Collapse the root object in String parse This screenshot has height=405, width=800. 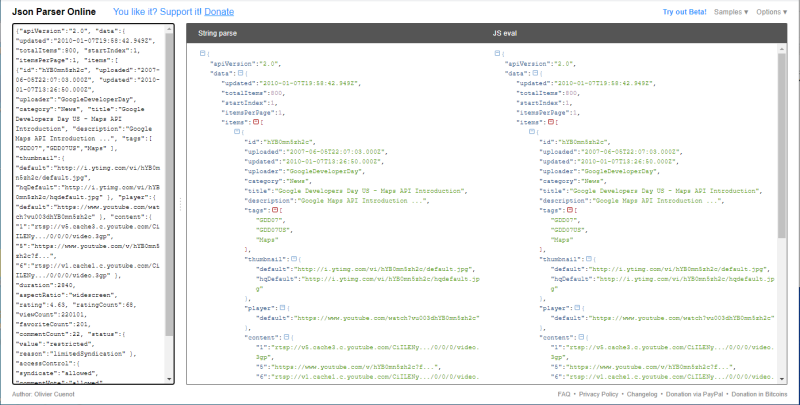(x=202, y=52)
